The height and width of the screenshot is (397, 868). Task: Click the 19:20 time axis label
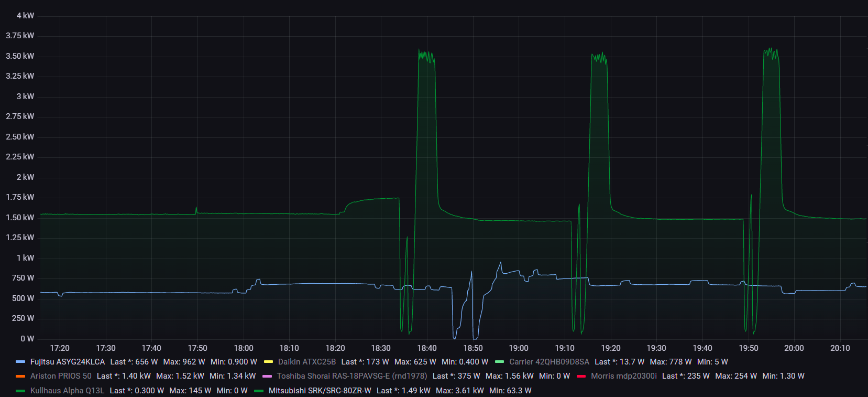[x=611, y=348]
